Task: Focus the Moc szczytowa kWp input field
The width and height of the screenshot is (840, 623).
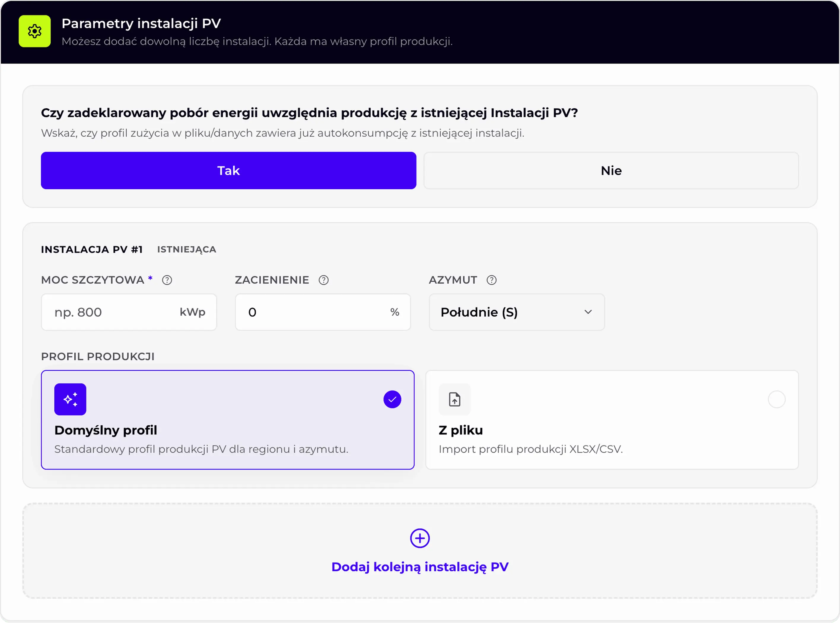Action: (129, 312)
